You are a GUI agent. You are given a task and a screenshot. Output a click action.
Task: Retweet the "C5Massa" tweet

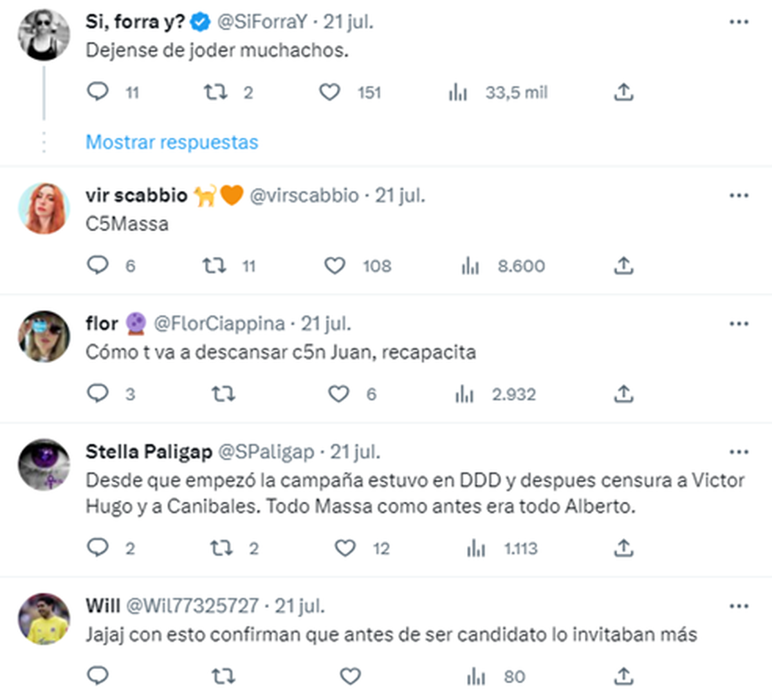tap(214, 265)
